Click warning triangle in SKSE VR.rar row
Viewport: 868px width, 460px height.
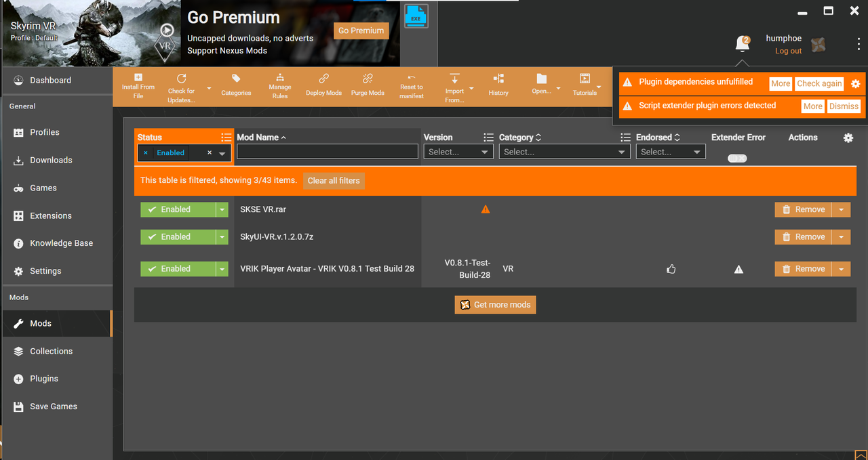[485, 209]
